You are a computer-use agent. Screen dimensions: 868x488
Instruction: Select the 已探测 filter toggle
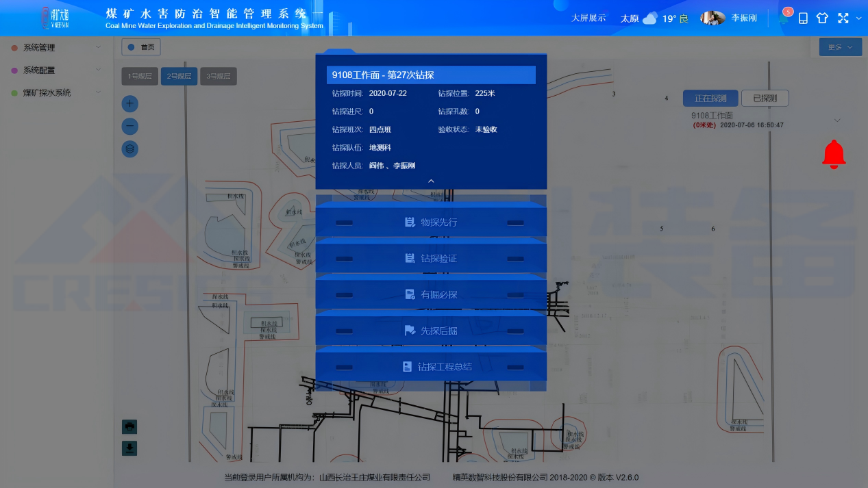coord(765,99)
